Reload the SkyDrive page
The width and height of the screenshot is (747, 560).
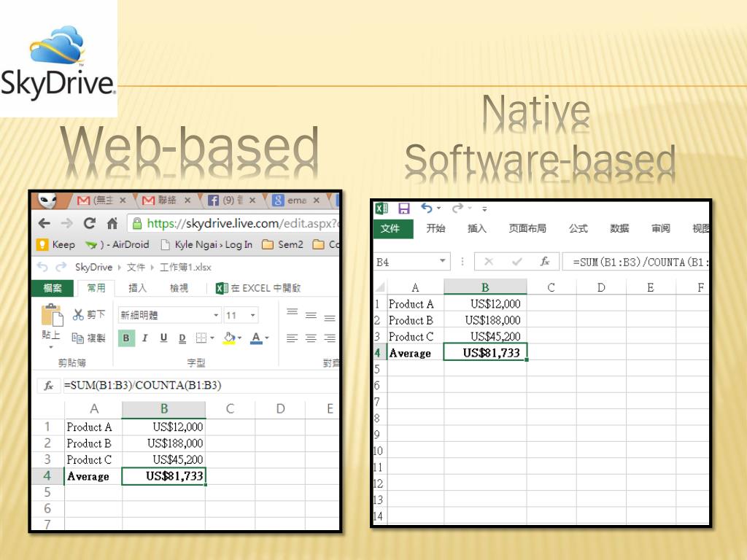click(89, 223)
